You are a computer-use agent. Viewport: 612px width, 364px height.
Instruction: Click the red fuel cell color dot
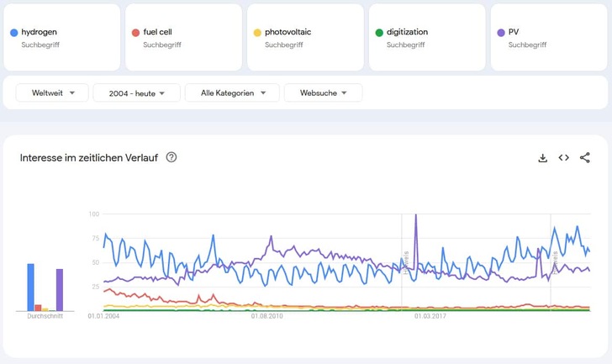(x=135, y=33)
